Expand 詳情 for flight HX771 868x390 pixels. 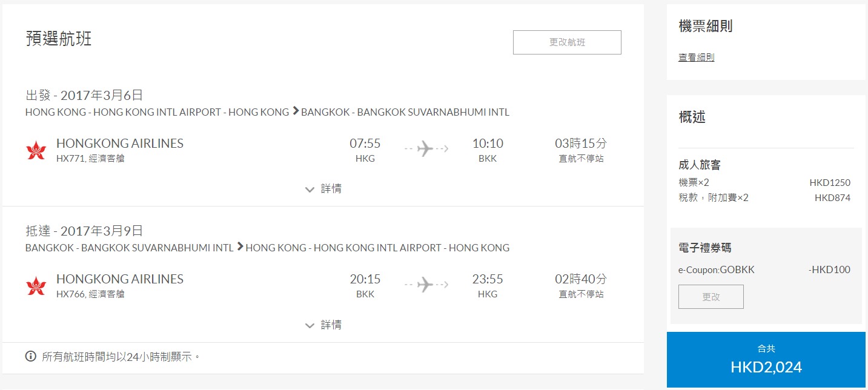point(323,189)
